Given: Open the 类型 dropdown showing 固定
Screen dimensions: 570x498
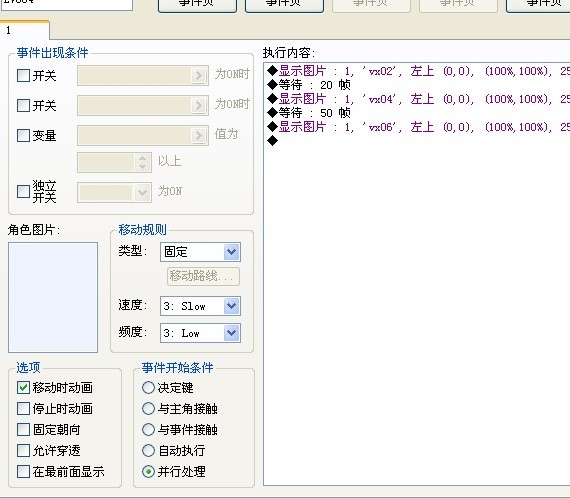Looking at the screenshot, I should 200,252.
